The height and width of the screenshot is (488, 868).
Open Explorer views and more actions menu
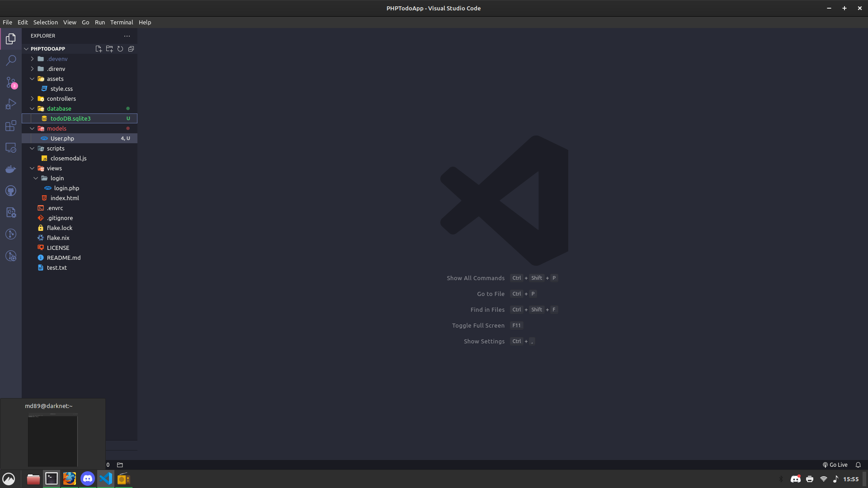pos(127,36)
